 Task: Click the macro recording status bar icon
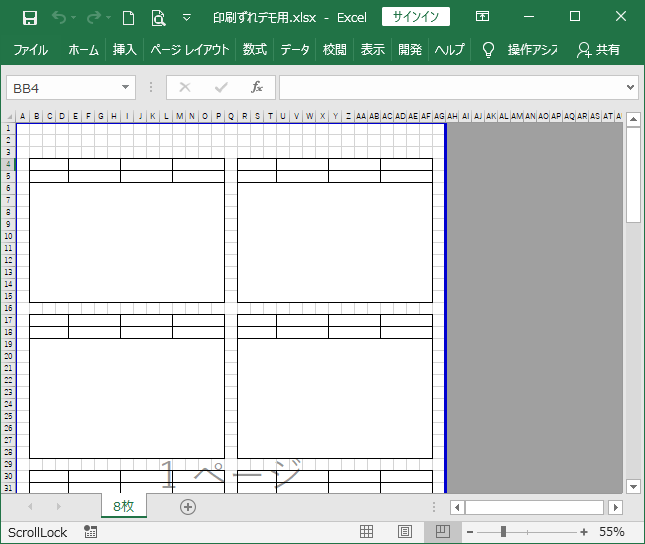point(90,532)
